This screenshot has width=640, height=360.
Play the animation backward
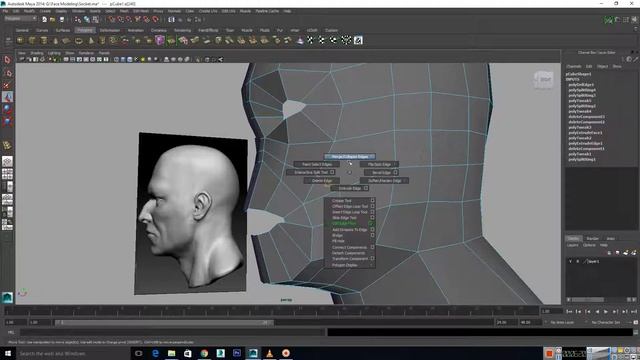(597, 311)
